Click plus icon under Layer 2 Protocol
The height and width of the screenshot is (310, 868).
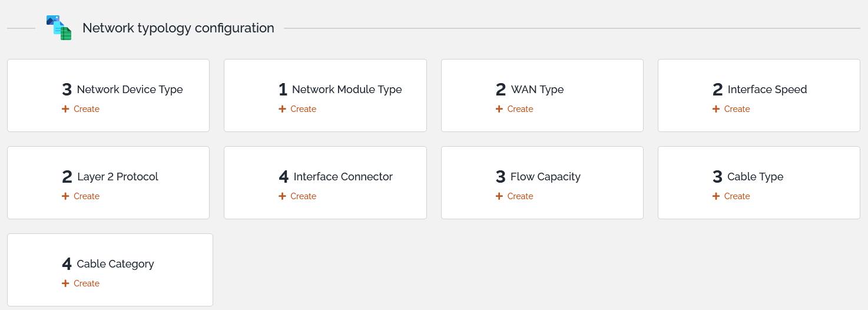coord(65,196)
